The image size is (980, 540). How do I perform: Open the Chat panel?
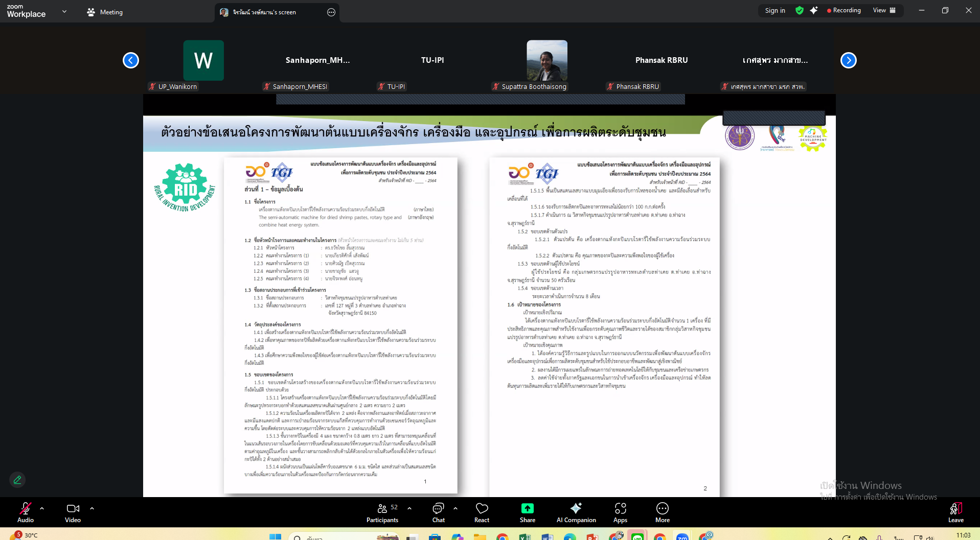(x=438, y=512)
